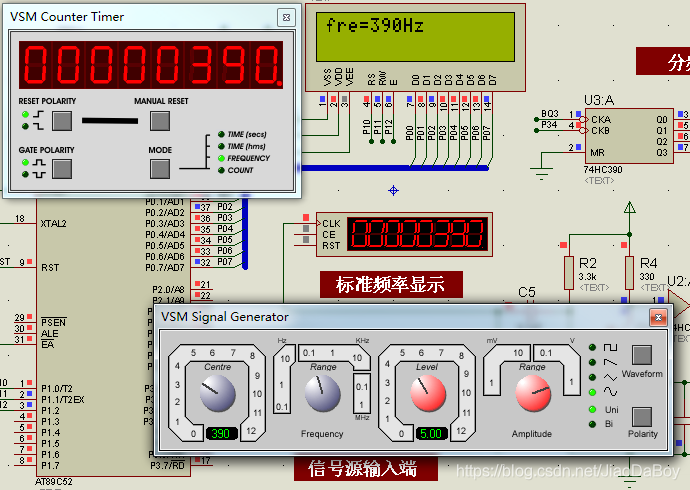
Task: Toggle the signal generator Polarity button
Action: click(x=642, y=416)
